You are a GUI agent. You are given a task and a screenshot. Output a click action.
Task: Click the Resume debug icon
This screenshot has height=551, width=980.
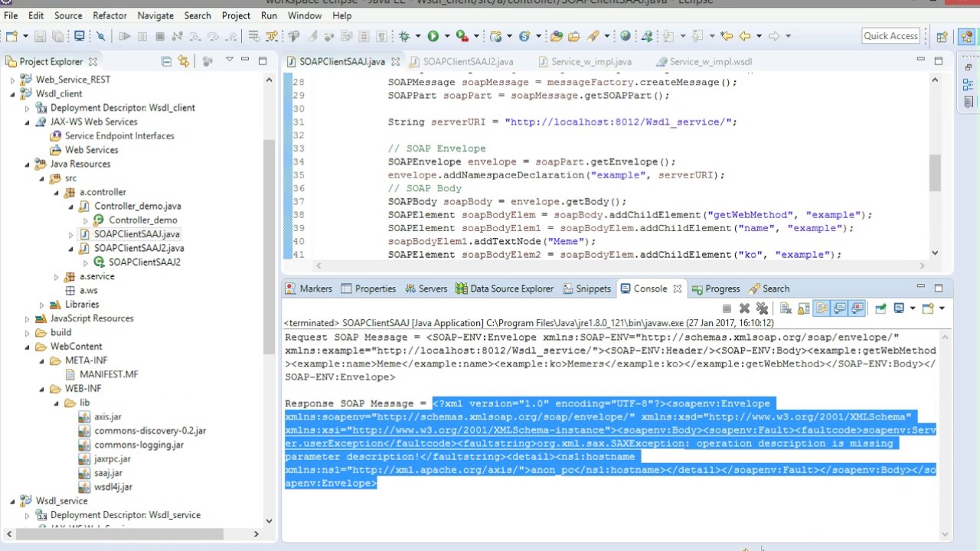pos(124,36)
